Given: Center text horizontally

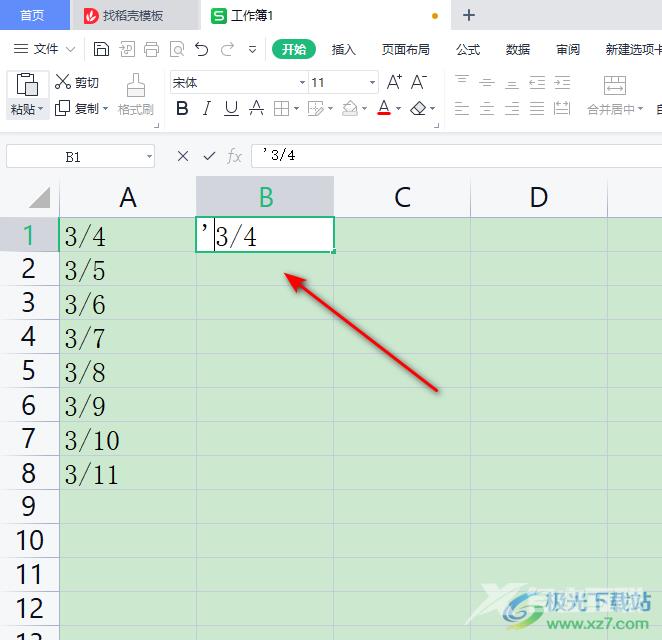Looking at the screenshot, I should pyautogui.click(x=486, y=108).
